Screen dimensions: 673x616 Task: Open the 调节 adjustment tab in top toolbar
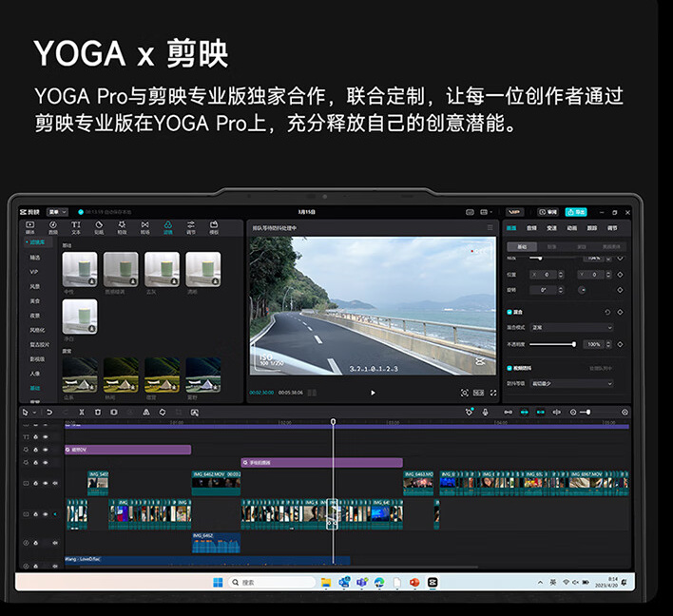point(191,227)
